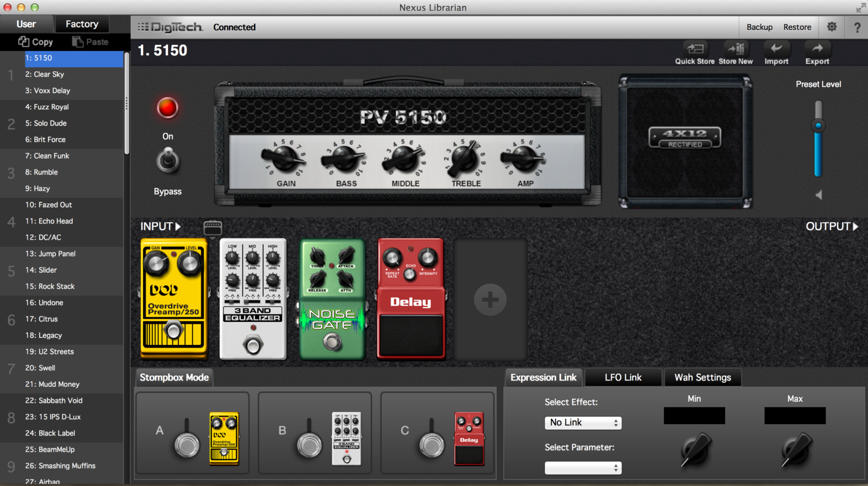
Task: Click the TREBLE knob on the amp
Action: 464,159
